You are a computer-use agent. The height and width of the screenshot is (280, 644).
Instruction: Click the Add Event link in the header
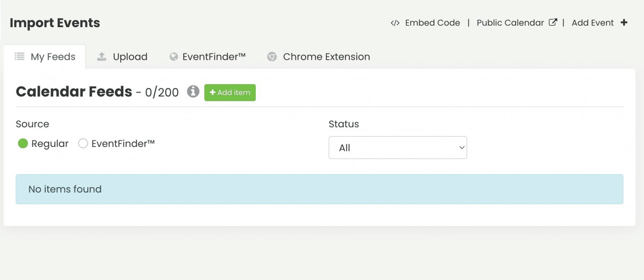(592, 23)
